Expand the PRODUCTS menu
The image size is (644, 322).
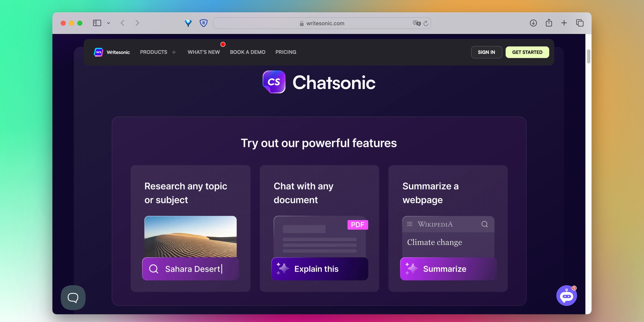click(x=158, y=52)
